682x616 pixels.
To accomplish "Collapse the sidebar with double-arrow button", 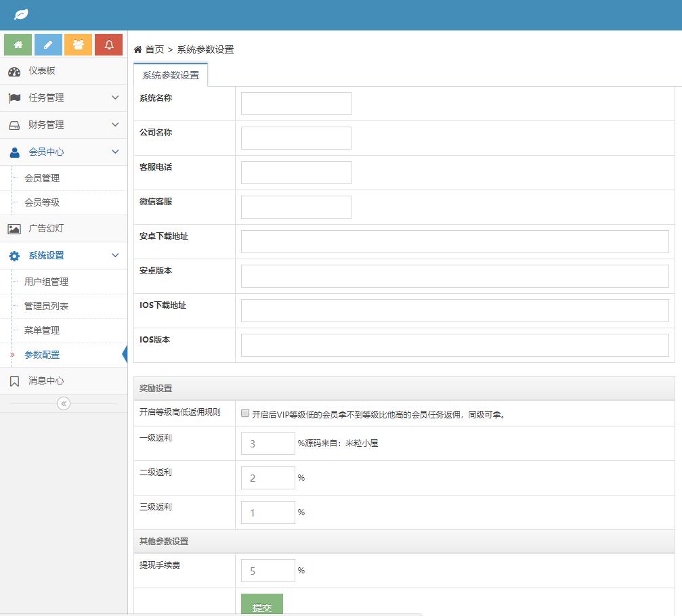I will coord(64,403).
